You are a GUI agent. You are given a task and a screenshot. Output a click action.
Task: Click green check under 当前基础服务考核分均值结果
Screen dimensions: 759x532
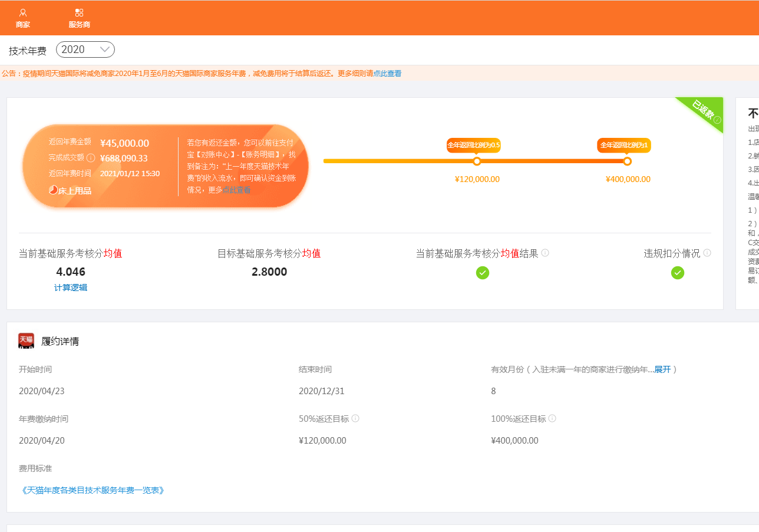pyautogui.click(x=483, y=273)
